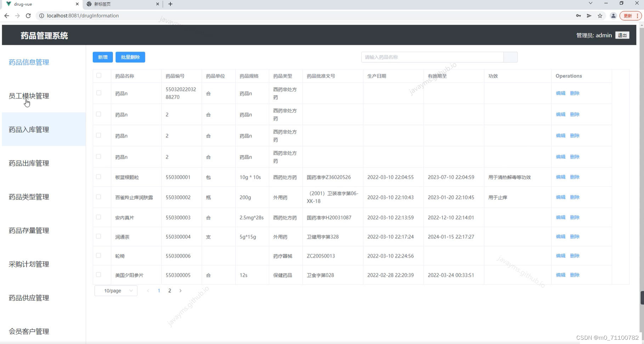Click the 新增 button
Screen dimensions: 644x344
click(102, 57)
